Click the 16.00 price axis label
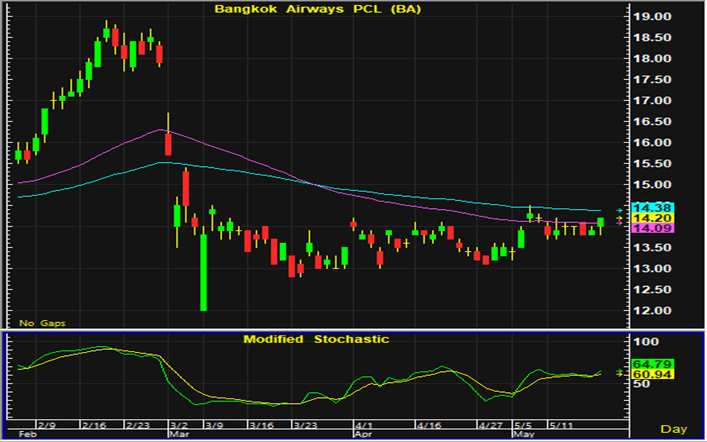This screenshot has height=442, width=707. pyautogui.click(x=652, y=143)
